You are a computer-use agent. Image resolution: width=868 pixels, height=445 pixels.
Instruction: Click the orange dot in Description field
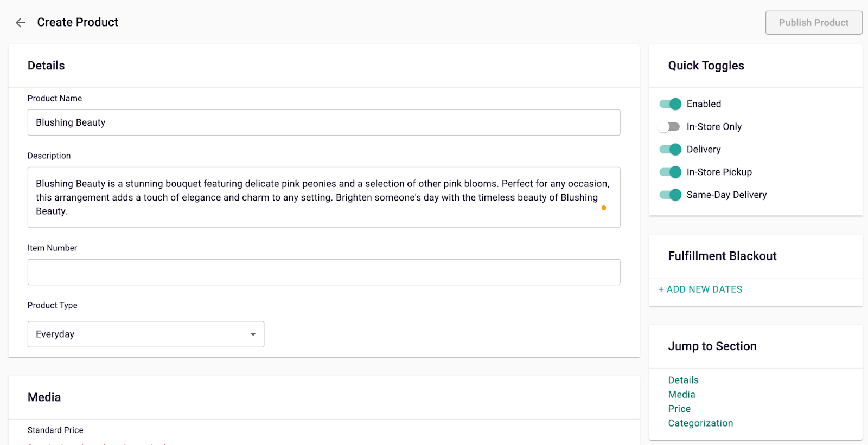[x=603, y=208]
